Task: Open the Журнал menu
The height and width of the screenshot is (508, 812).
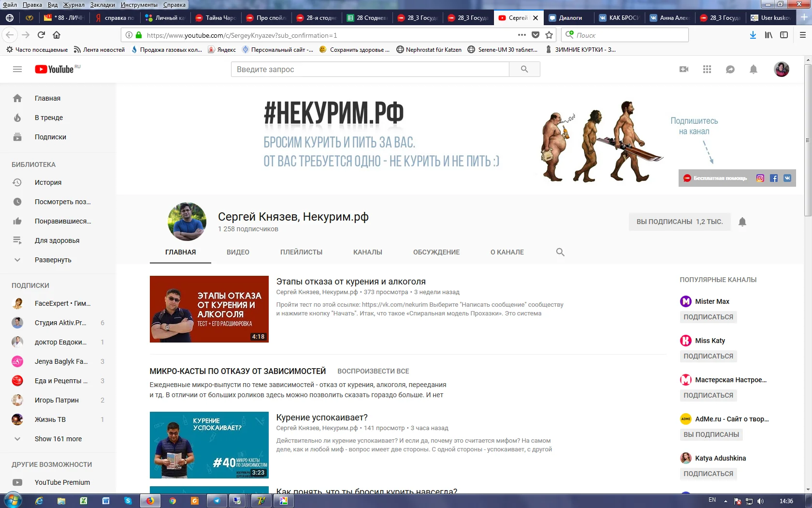Action: coord(74,5)
